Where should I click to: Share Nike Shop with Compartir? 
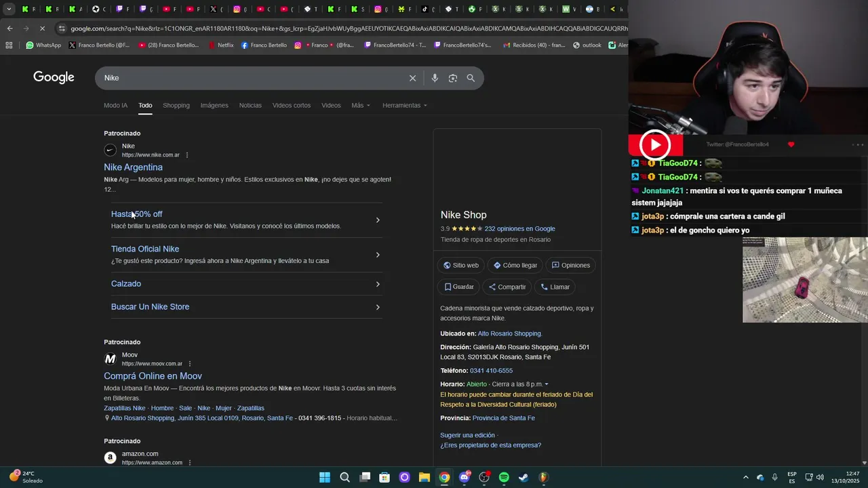(507, 287)
